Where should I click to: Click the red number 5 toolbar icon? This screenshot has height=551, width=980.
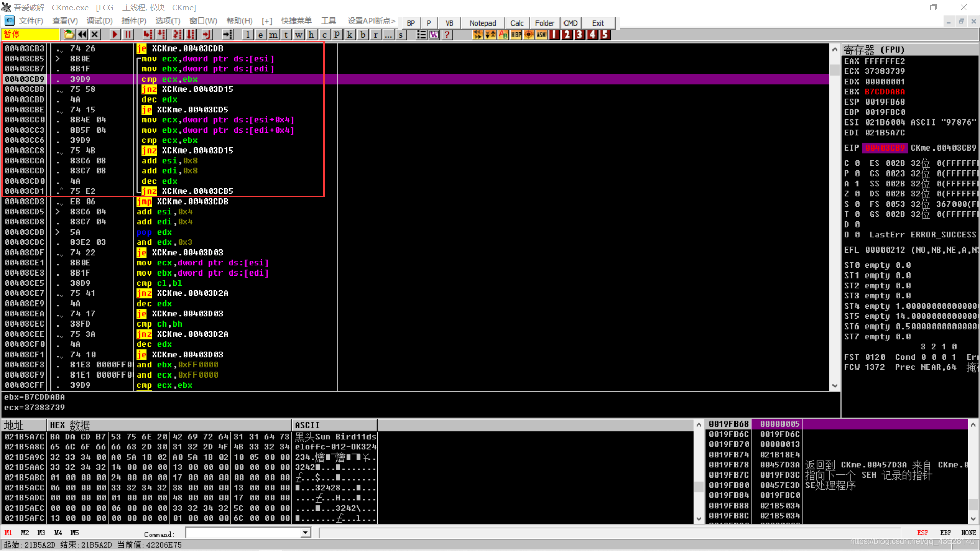[605, 34]
